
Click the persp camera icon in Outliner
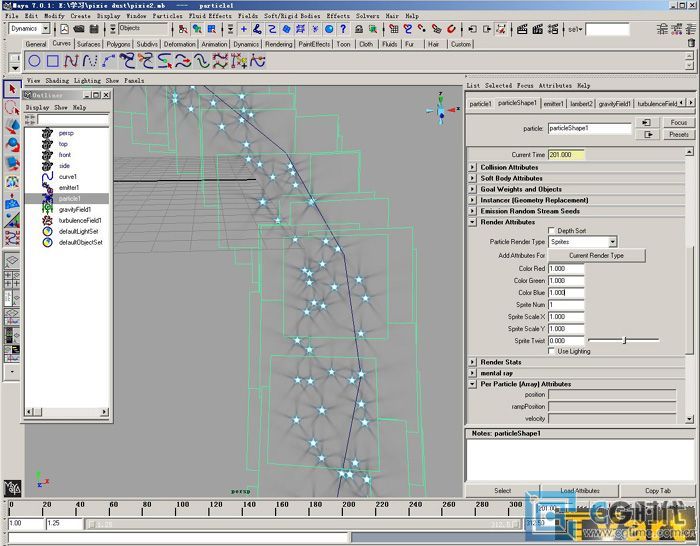point(47,133)
